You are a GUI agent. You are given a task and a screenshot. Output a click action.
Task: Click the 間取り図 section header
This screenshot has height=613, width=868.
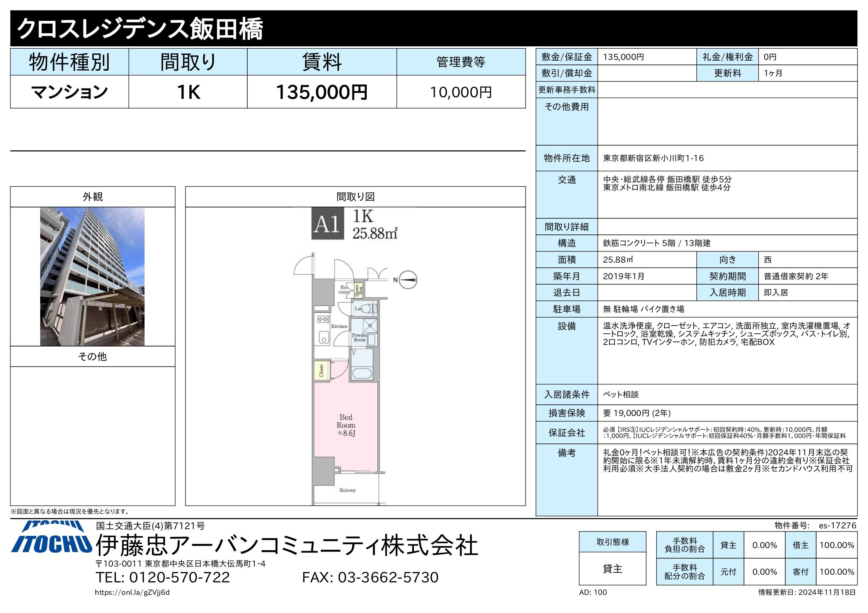point(356,197)
